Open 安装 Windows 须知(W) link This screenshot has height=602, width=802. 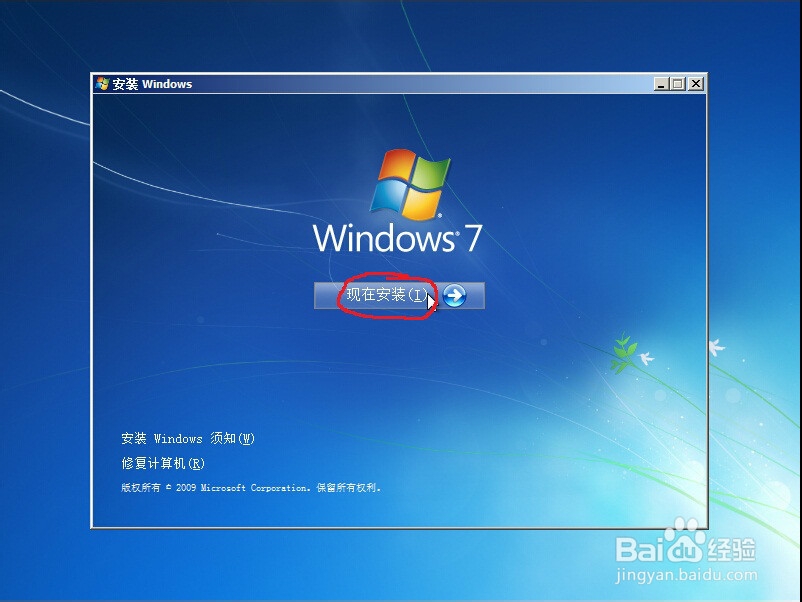pyautogui.click(x=188, y=438)
